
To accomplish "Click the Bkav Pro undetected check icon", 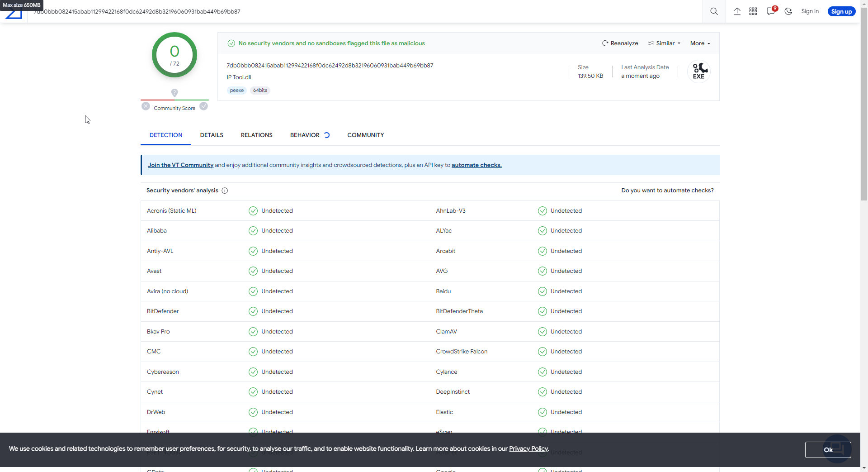I will click(x=253, y=332).
